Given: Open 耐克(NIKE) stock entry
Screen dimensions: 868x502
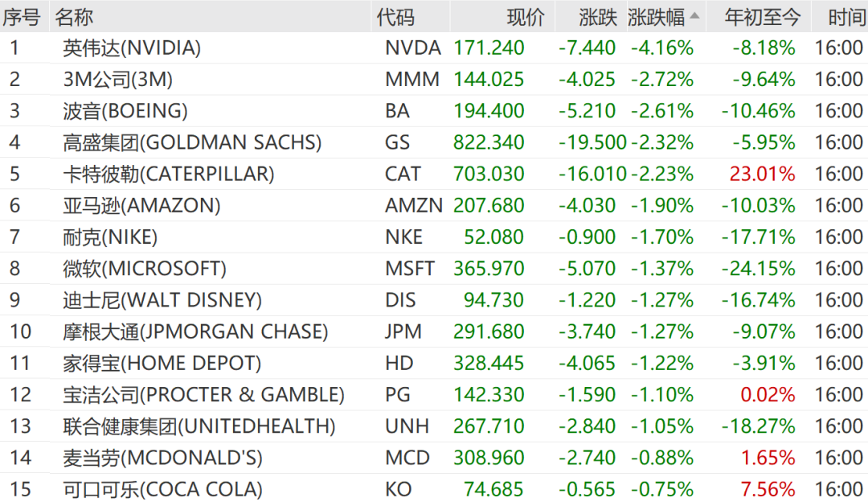Looking at the screenshot, I should (110, 237).
